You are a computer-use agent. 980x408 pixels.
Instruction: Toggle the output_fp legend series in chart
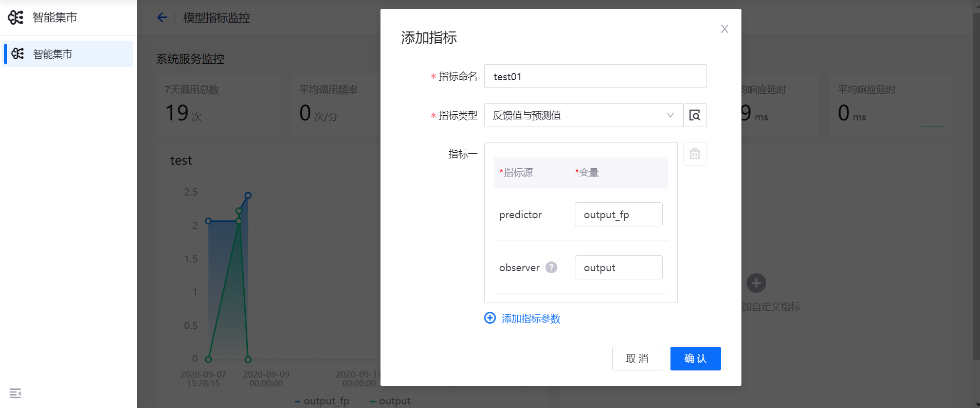tap(322, 401)
